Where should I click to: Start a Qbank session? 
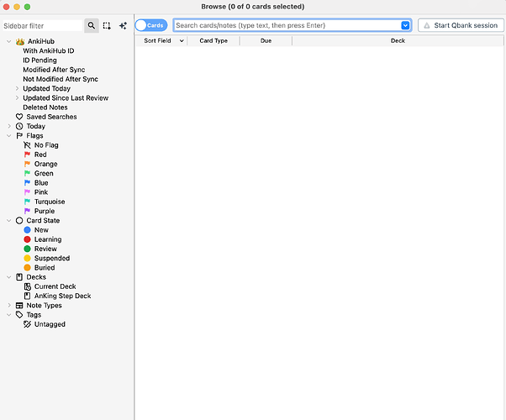point(461,25)
